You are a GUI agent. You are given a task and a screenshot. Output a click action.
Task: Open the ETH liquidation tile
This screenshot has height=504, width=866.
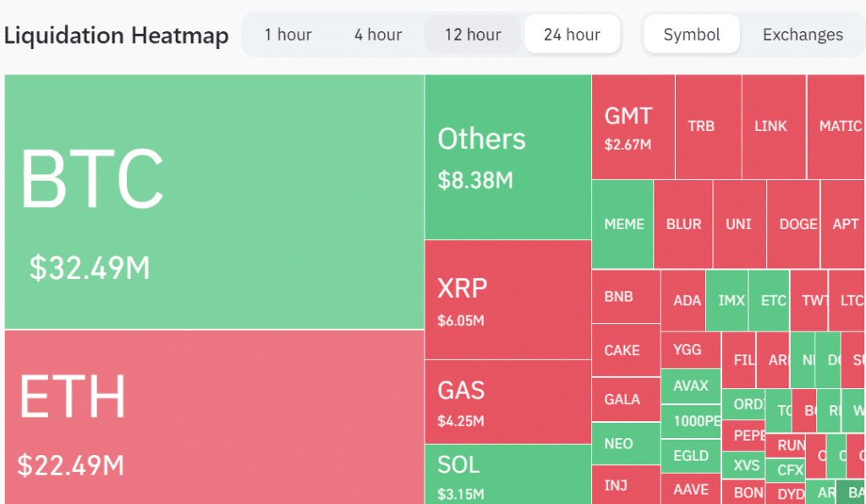211,414
